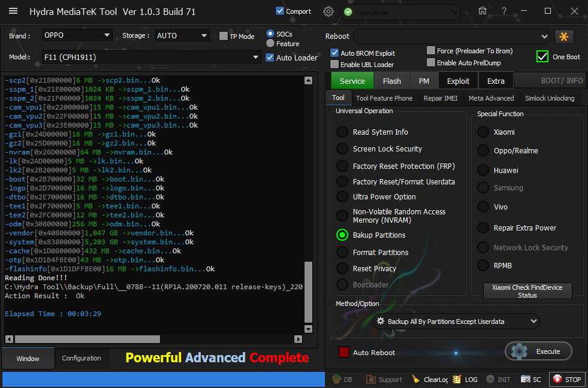
Task: Enable TP Mode checkbox
Action: pyautogui.click(x=224, y=36)
